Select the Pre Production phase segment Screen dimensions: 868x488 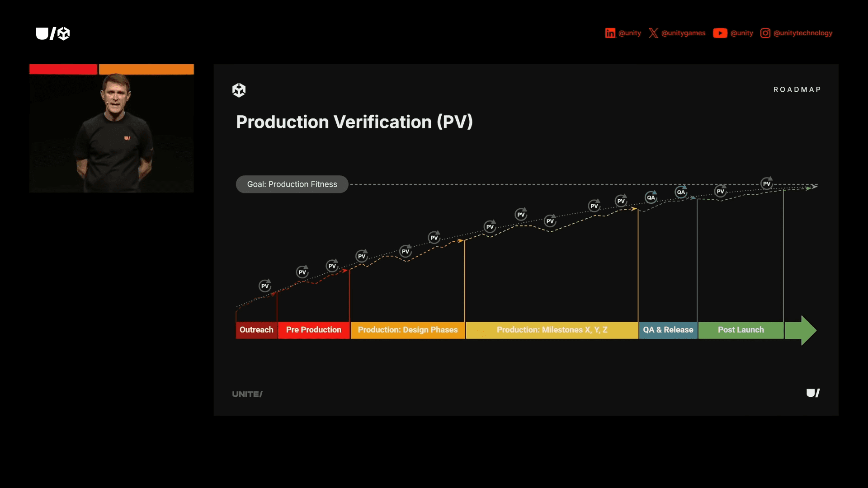click(x=313, y=330)
